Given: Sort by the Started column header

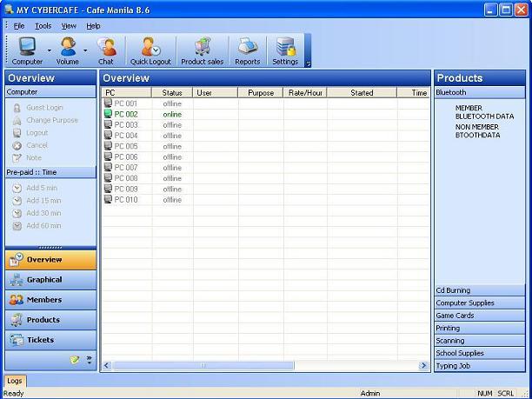Looking at the screenshot, I should coord(362,93).
